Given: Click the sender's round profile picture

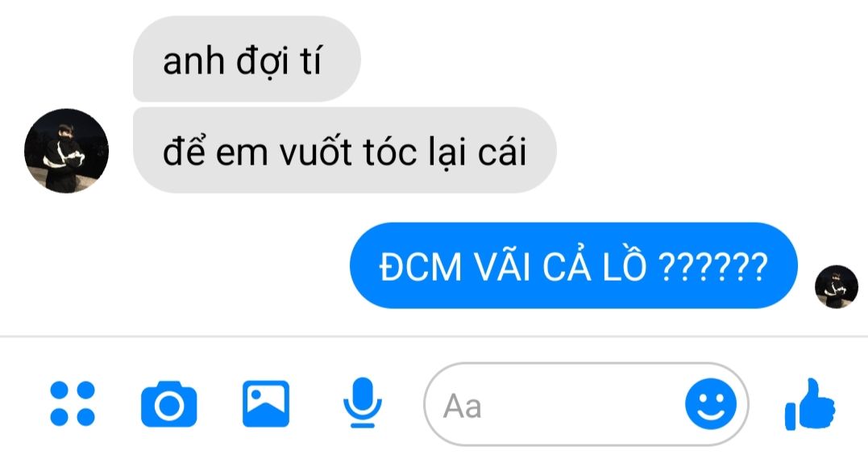Looking at the screenshot, I should [66, 151].
